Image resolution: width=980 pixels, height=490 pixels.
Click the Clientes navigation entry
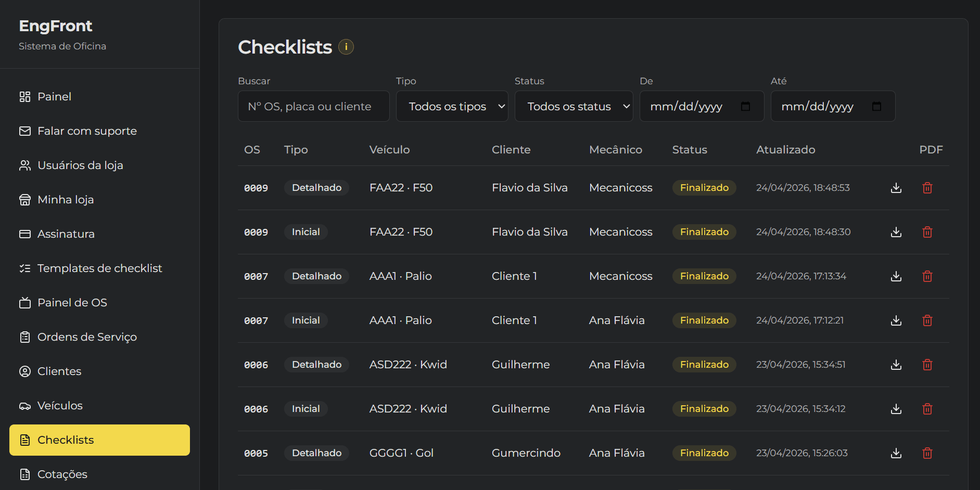tap(59, 371)
